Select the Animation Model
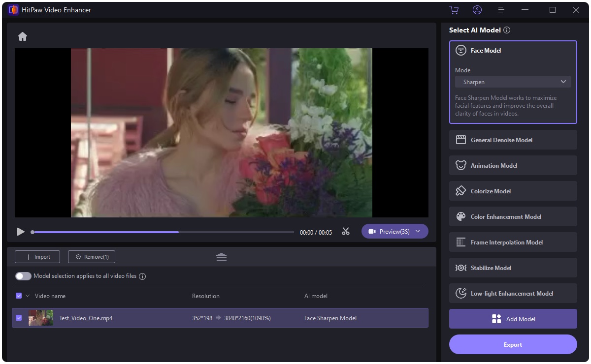Screen dimensions: 591x364 pos(513,165)
